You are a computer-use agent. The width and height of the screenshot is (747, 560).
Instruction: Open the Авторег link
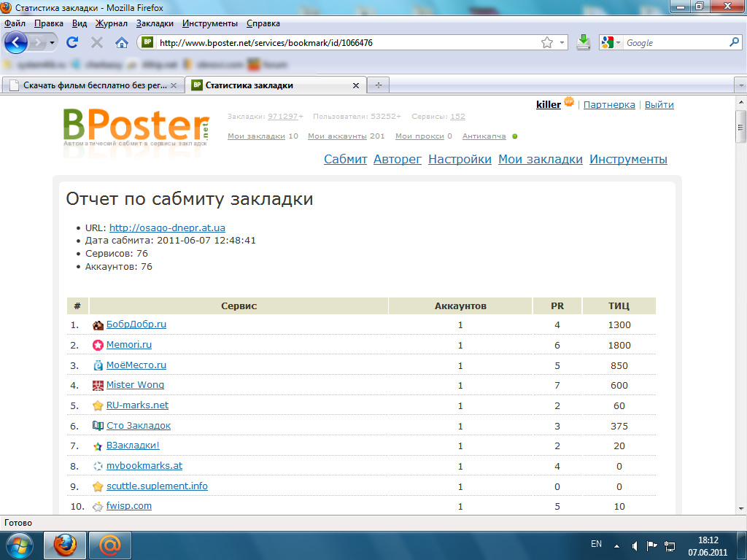pyautogui.click(x=398, y=159)
